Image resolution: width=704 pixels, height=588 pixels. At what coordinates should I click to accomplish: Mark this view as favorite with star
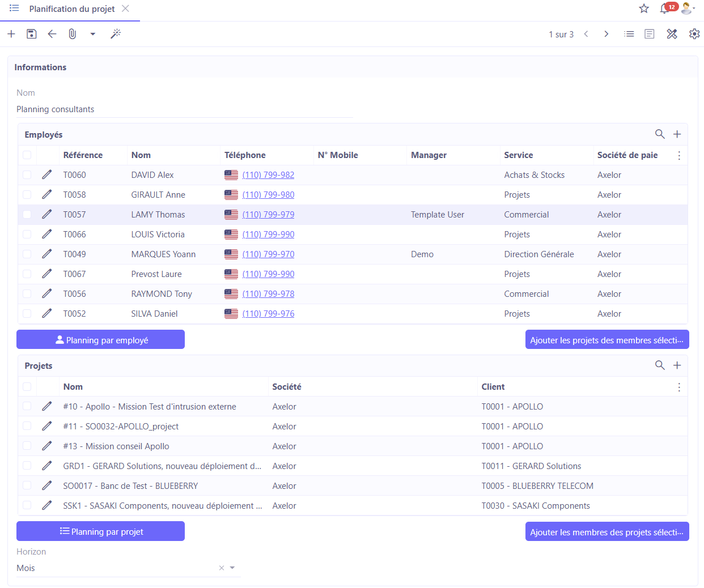pyautogui.click(x=644, y=8)
